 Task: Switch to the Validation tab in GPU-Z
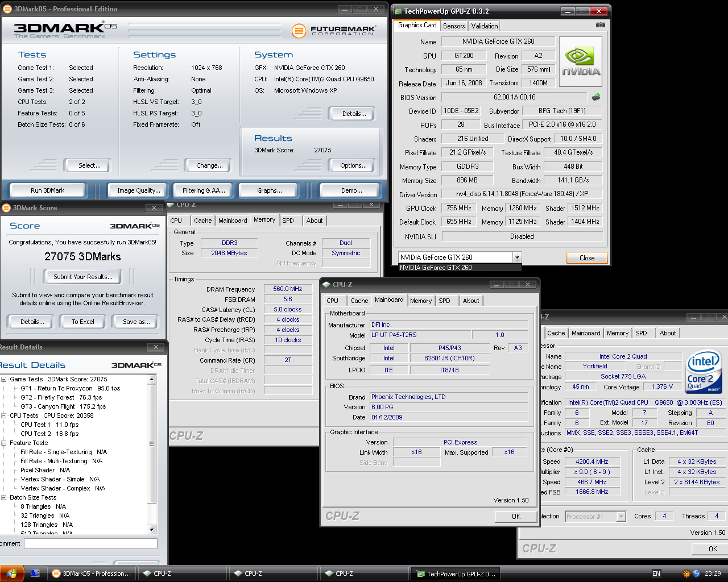[x=484, y=26]
